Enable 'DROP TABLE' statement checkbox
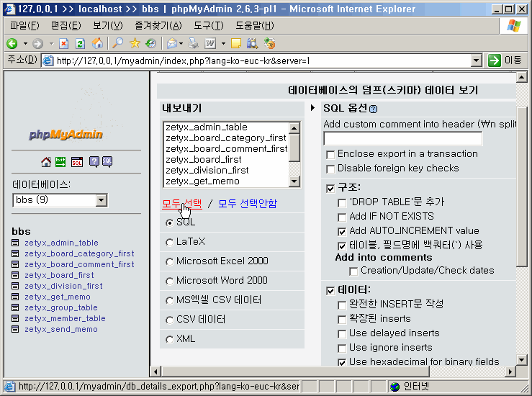532x396 pixels. (x=342, y=203)
